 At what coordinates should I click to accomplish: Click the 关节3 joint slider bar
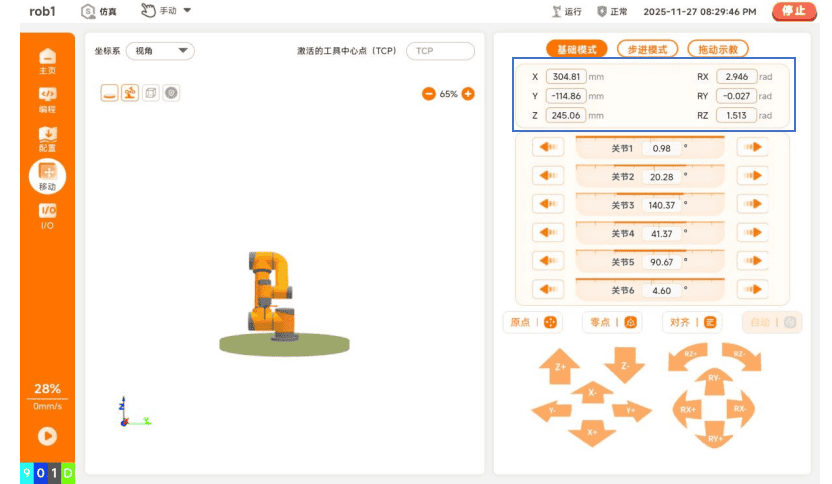point(650,204)
